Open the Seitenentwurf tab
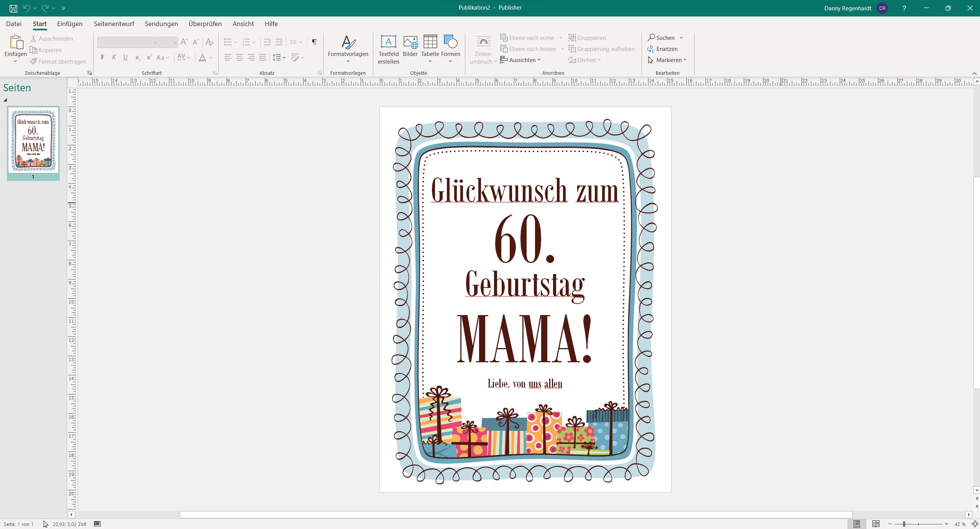 click(114, 24)
